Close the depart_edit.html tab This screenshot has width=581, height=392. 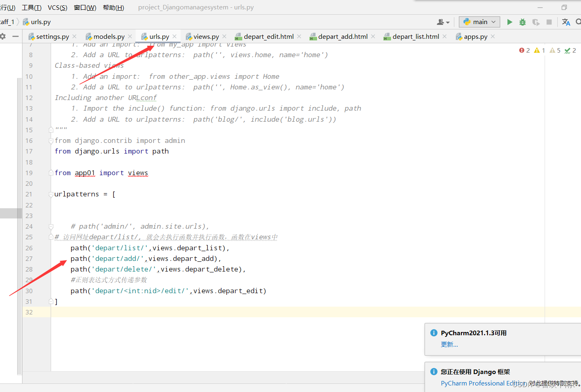pos(299,37)
